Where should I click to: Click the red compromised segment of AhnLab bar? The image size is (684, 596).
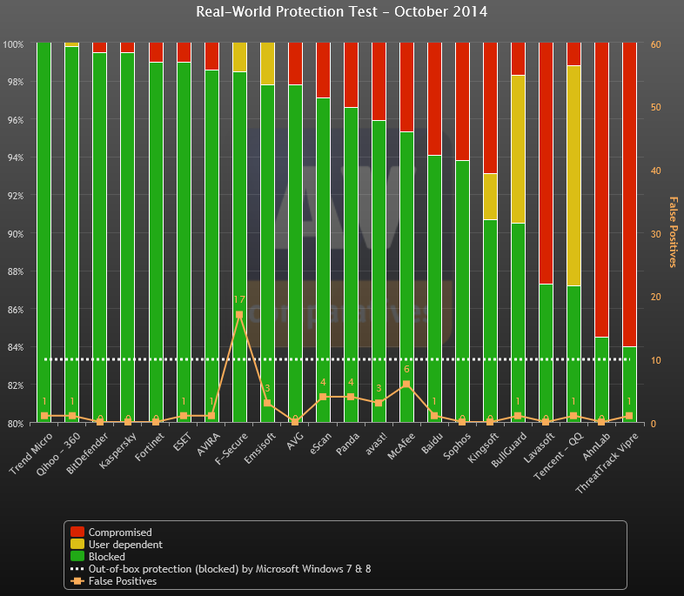[x=601, y=189]
